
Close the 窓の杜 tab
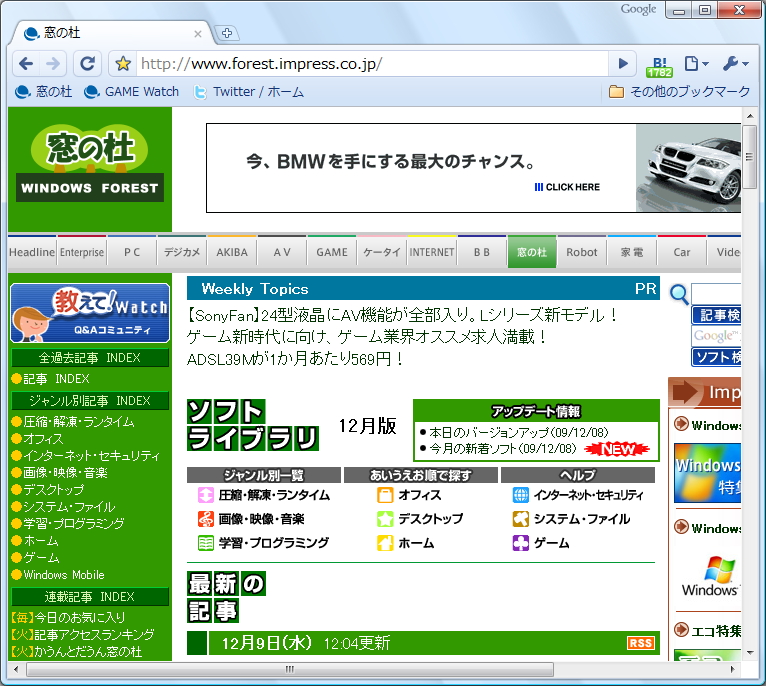198,34
